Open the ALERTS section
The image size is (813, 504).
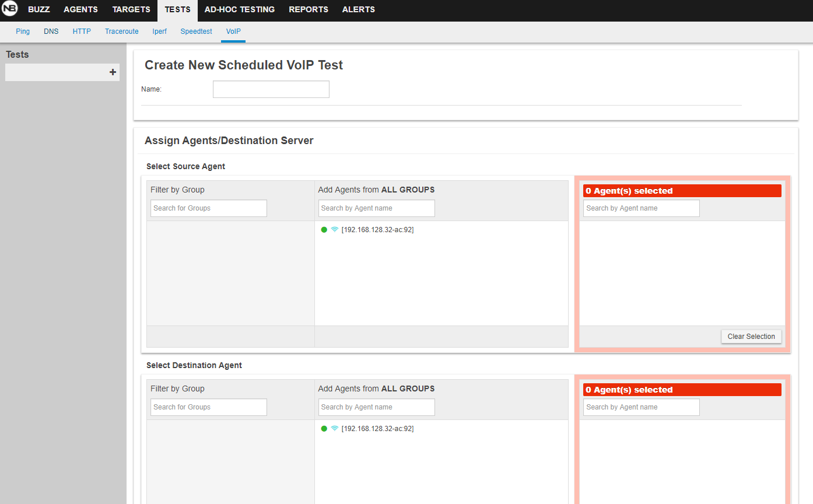click(359, 10)
